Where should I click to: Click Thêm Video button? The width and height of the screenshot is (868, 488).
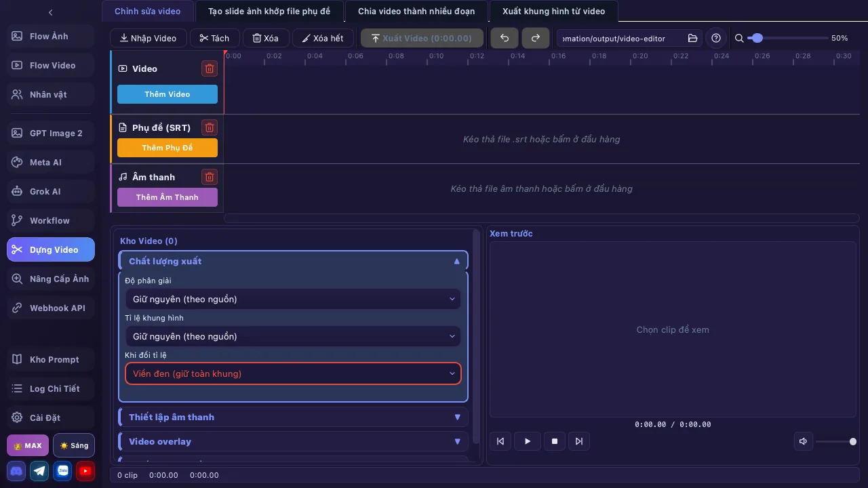click(x=167, y=94)
